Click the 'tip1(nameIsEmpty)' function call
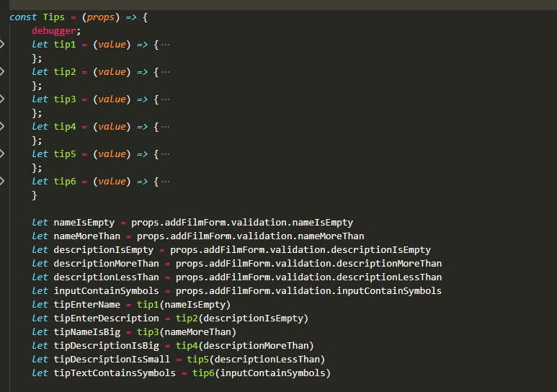The width and height of the screenshot is (557, 392). click(184, 305)
